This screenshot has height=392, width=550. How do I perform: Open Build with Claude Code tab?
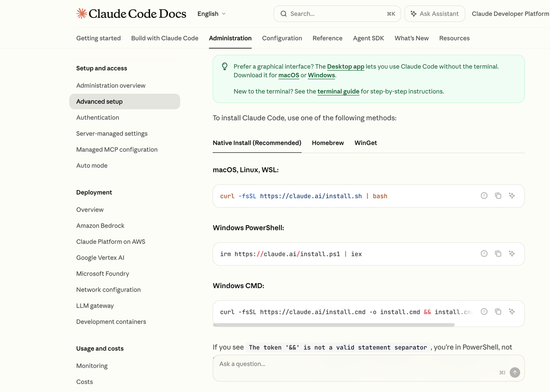164,38
